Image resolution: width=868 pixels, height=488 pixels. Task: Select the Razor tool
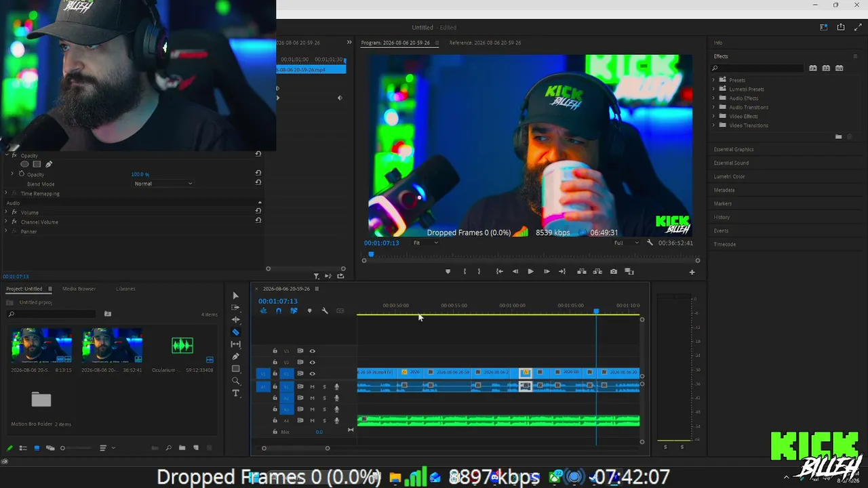click(235, 332)
